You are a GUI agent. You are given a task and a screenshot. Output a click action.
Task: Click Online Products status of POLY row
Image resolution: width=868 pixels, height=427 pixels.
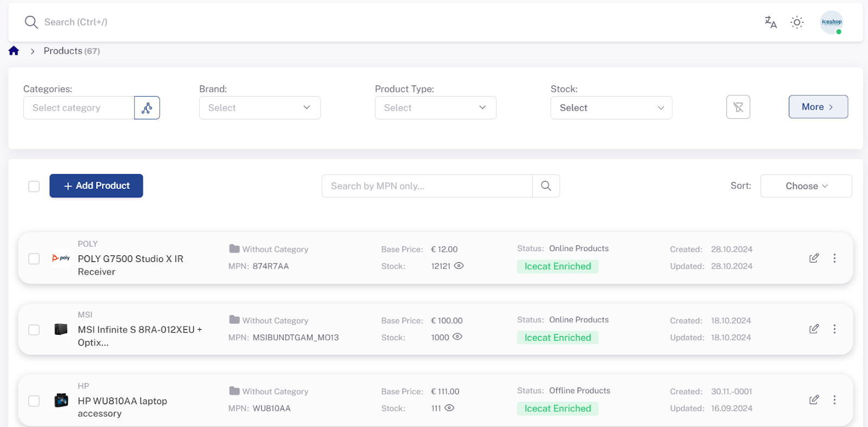click(x=579, y=248)
